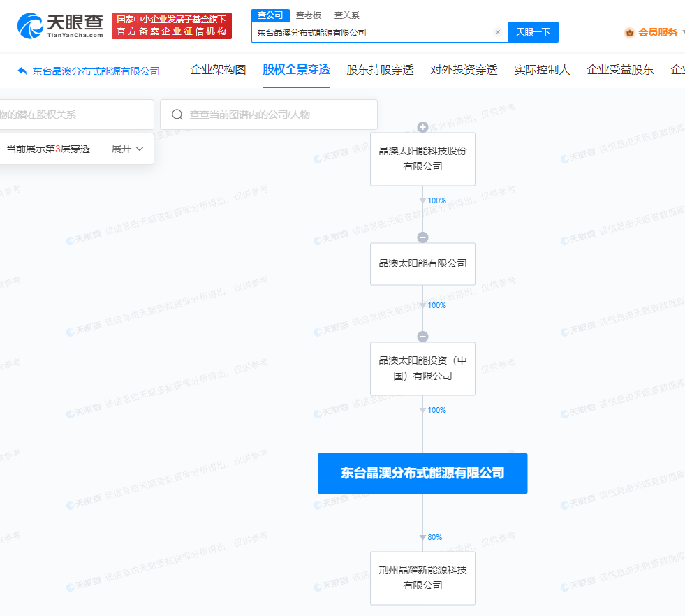
Task: Collapse the minus node above 晶澳太阳能投资(中国)有限公司
Action: tap(422, 337)
